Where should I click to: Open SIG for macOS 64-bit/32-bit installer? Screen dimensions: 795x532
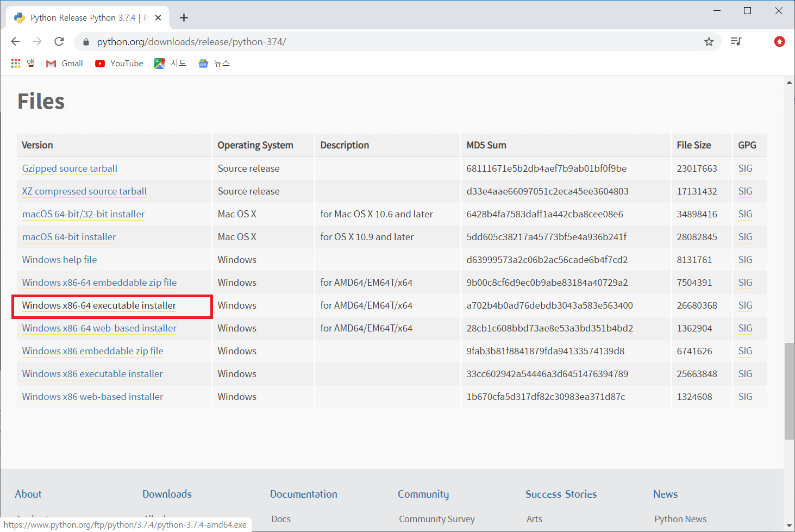click(746, 214)
